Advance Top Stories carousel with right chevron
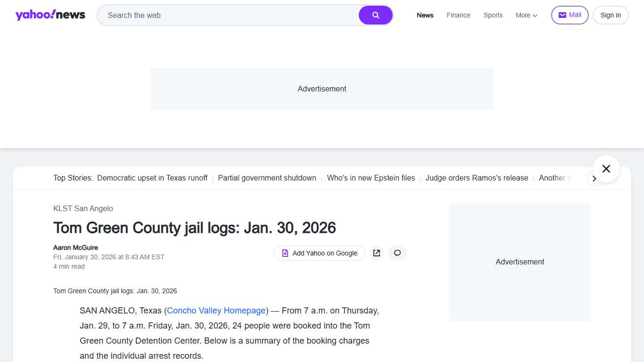 [594, 179]
